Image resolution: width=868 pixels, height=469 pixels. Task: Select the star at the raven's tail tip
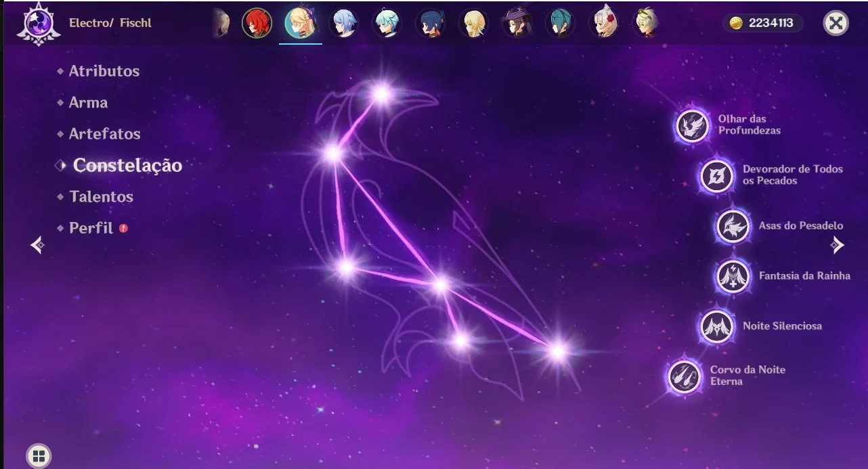click(557, 351)
